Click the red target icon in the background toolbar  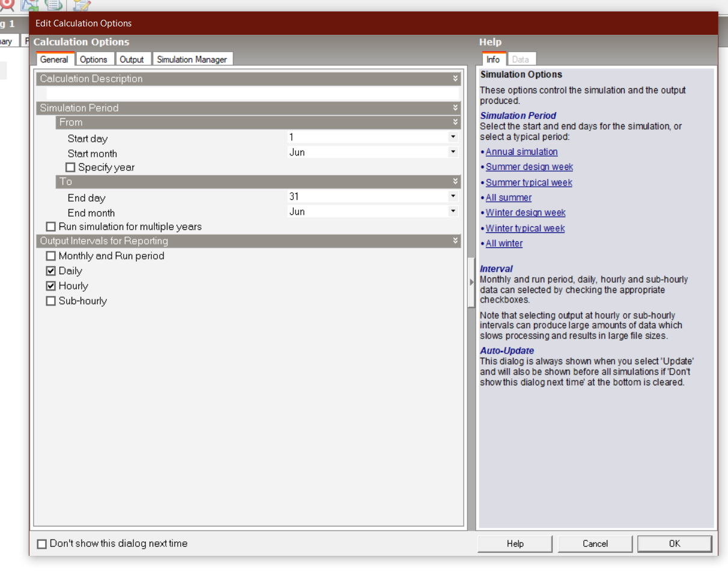[x=6, y=5]
